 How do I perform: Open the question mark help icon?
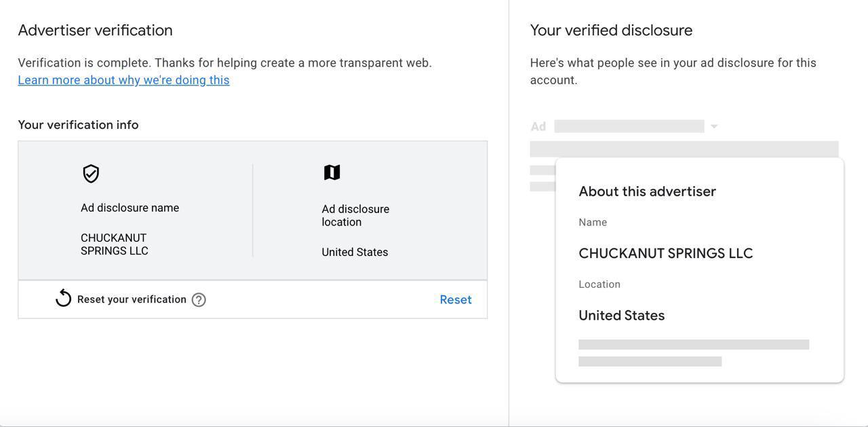(x=199, y=300)
